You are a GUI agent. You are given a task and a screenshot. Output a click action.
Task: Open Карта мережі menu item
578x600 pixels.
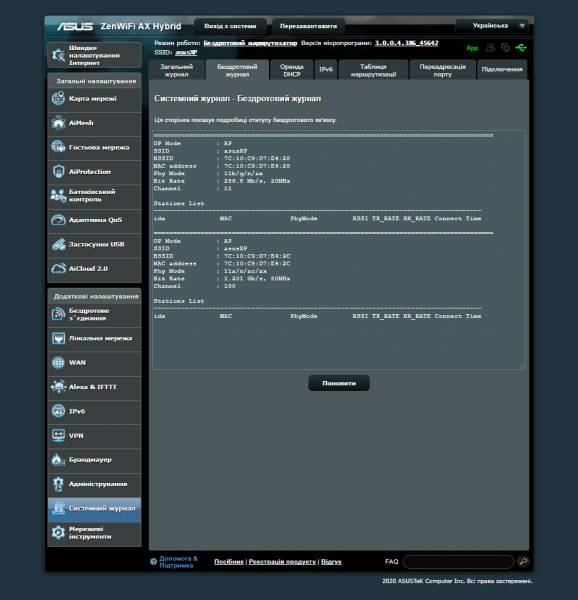pyautogui.click(x=94, y=98)
